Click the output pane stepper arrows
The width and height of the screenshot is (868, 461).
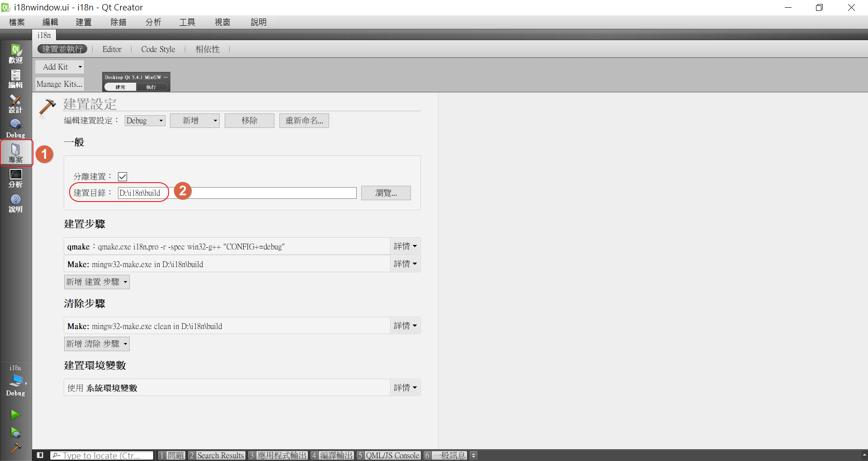click(x=473, y=455)
